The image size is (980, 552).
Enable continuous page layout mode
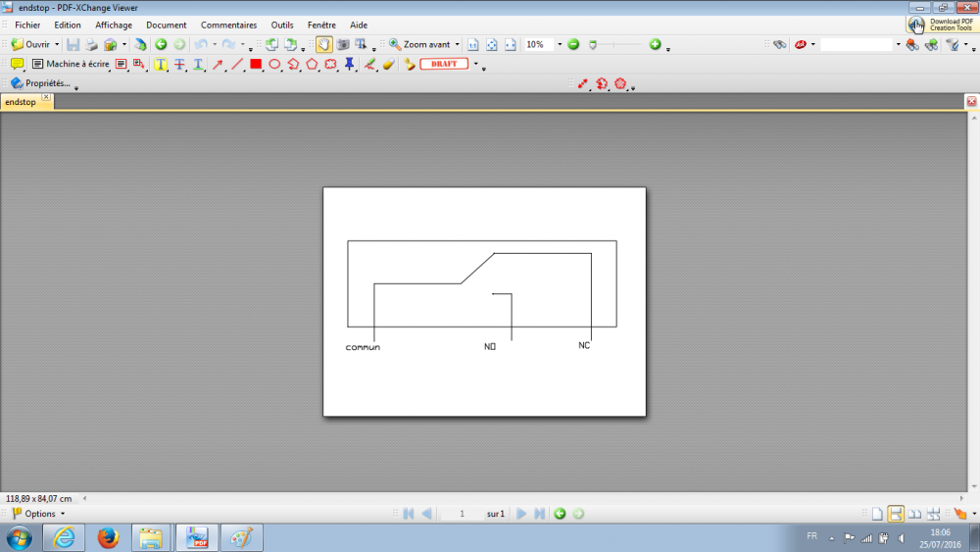point(896,514)
